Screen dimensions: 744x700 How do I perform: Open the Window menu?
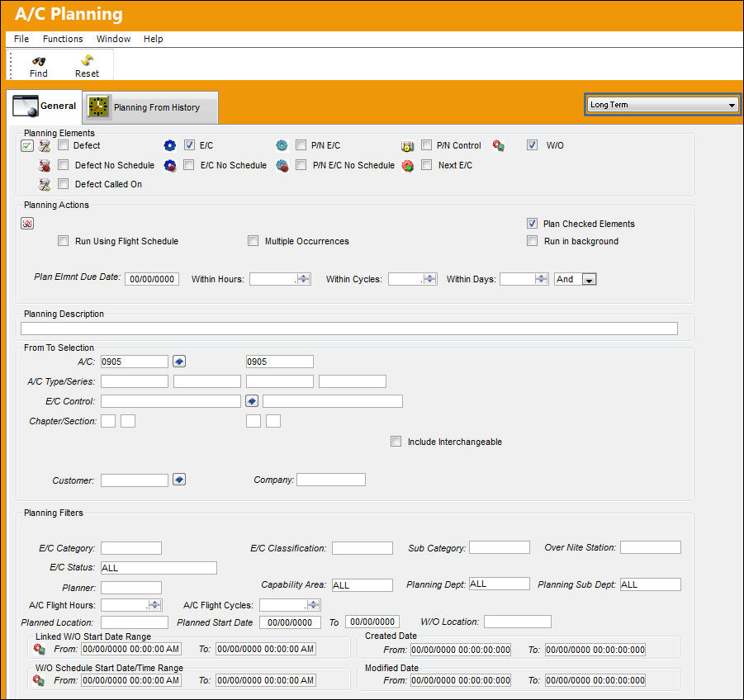tap(113, 39)
